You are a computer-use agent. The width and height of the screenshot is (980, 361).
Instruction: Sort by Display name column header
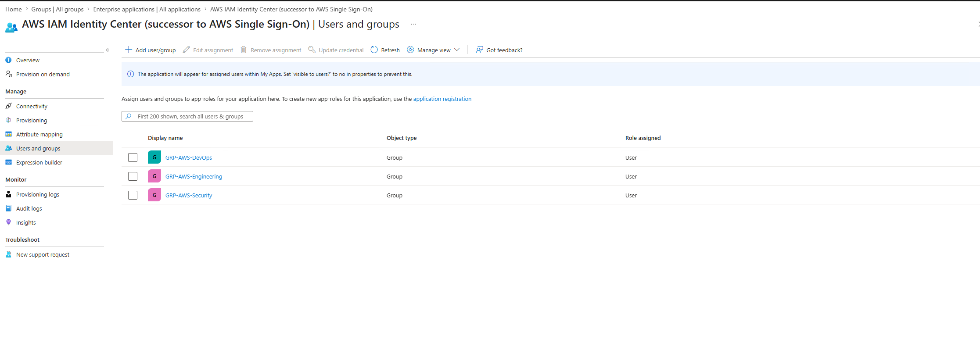point(165,138)
